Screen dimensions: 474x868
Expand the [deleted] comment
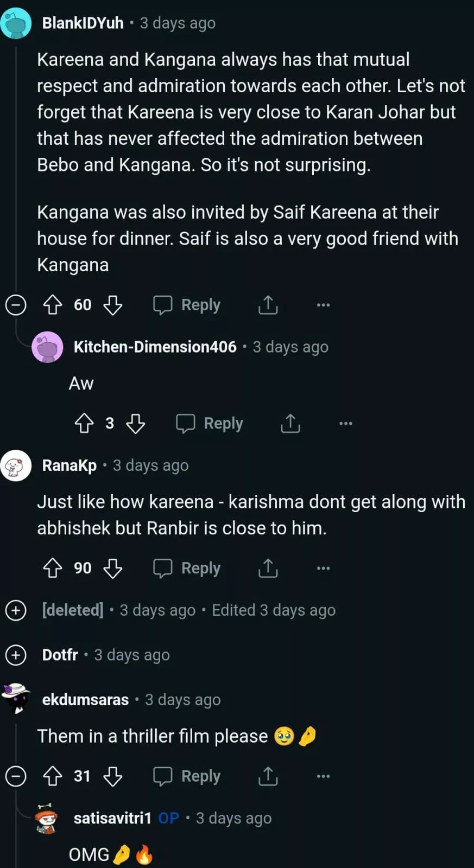tap(16, 610)
